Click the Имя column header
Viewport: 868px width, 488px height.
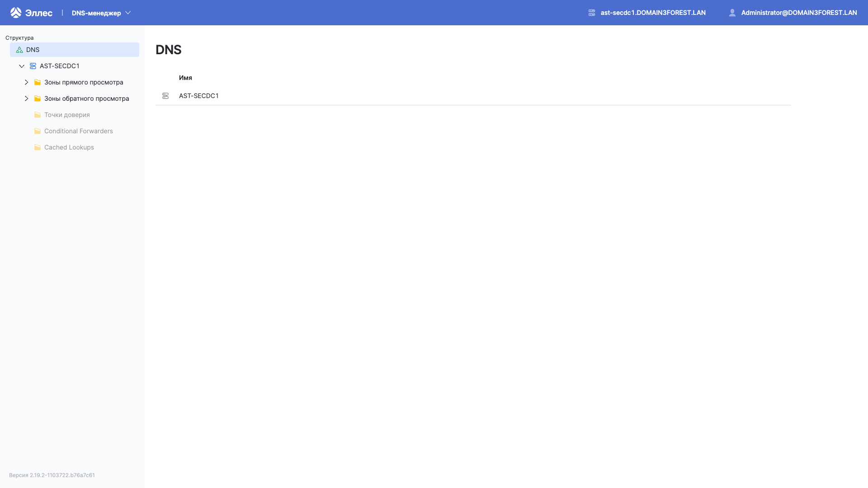click(185, 78)
